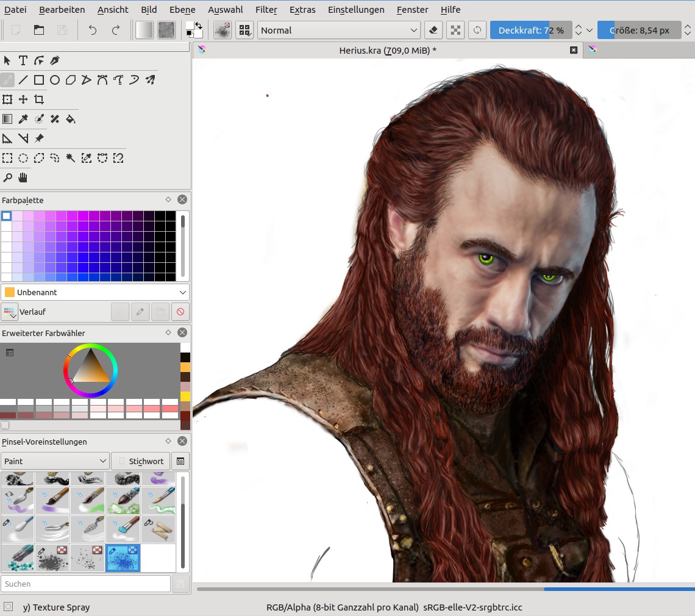Open the Paint tag dropdown
The height and width of the screenshot is (616, 695).
(x=55, y=461)
